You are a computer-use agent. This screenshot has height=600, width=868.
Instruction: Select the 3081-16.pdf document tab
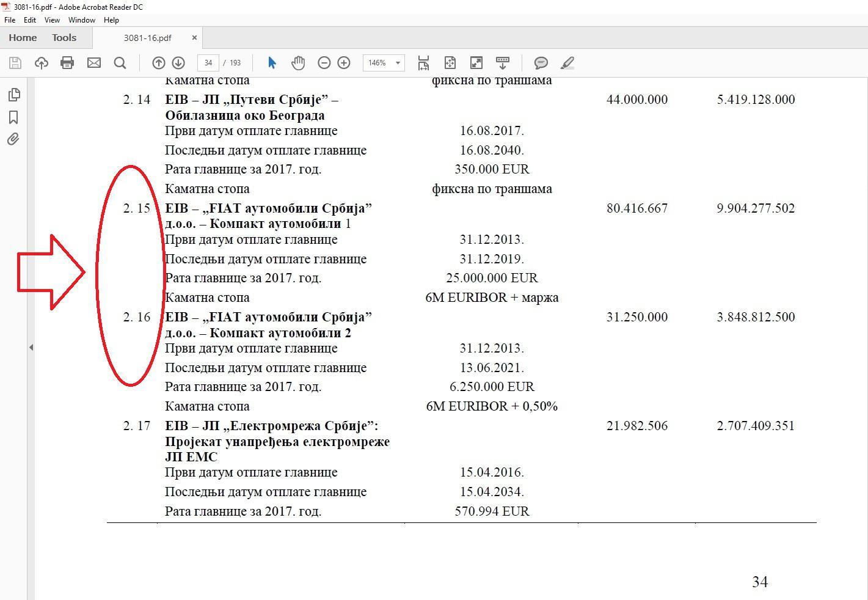(147, 38)
